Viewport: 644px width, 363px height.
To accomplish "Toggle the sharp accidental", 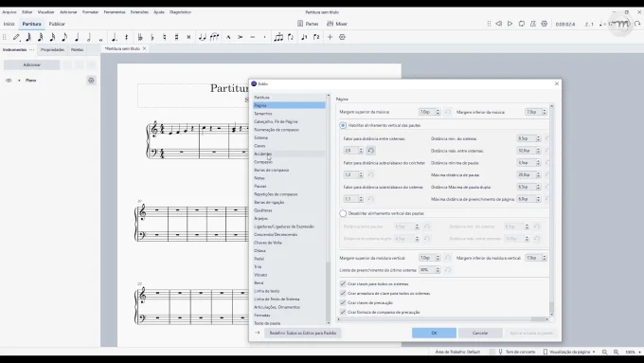I will [176, 37].
